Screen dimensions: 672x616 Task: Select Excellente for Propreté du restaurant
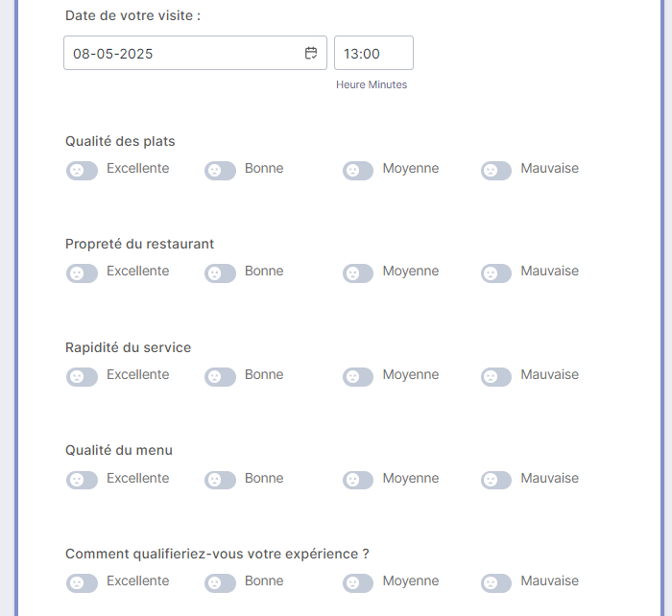[83, 272]
